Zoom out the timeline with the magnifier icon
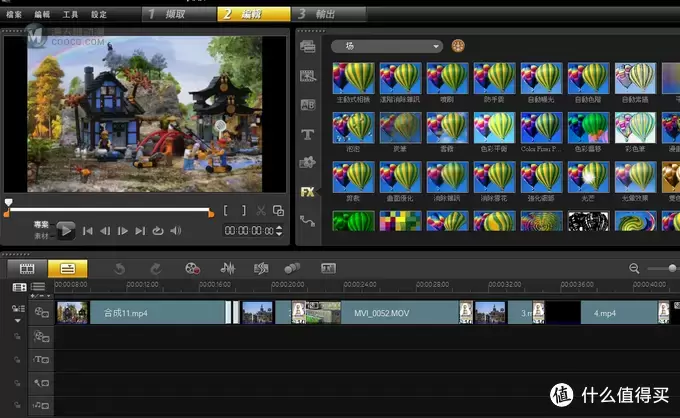 [x=634, y=269]
